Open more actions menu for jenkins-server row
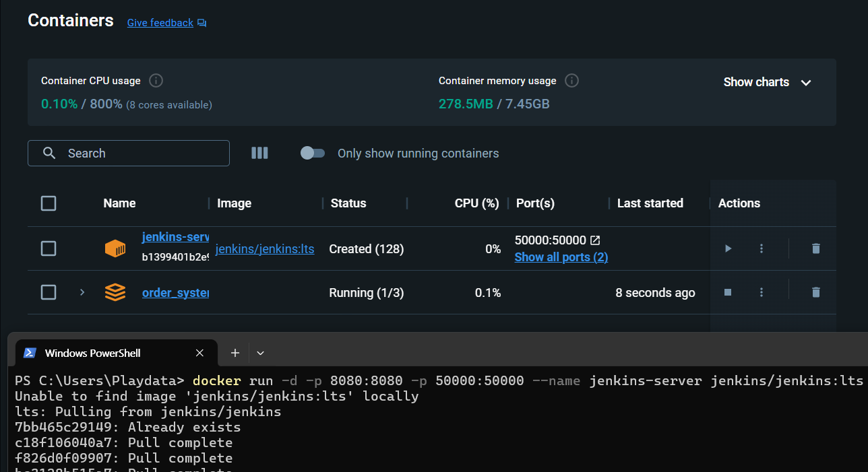The height and width of the screenshot is (472, 868). pos(762,248)
